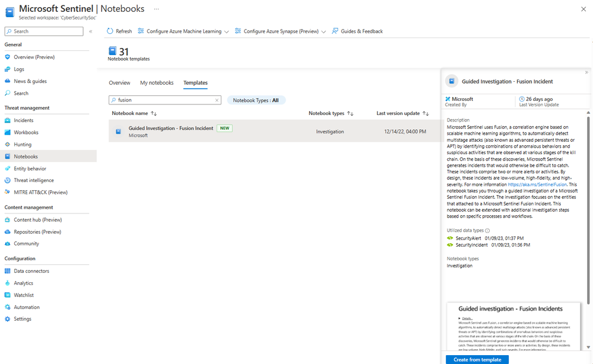593x364 pixels.
Task: Open the Microsoft Sentinel ellipsis menu
Action: point(156,9)
